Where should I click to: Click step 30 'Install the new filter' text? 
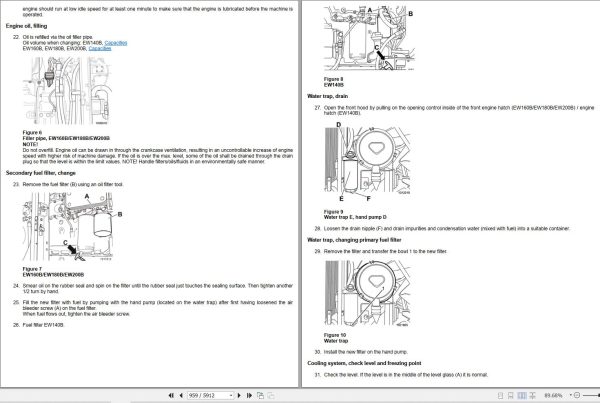click(366, 352)
